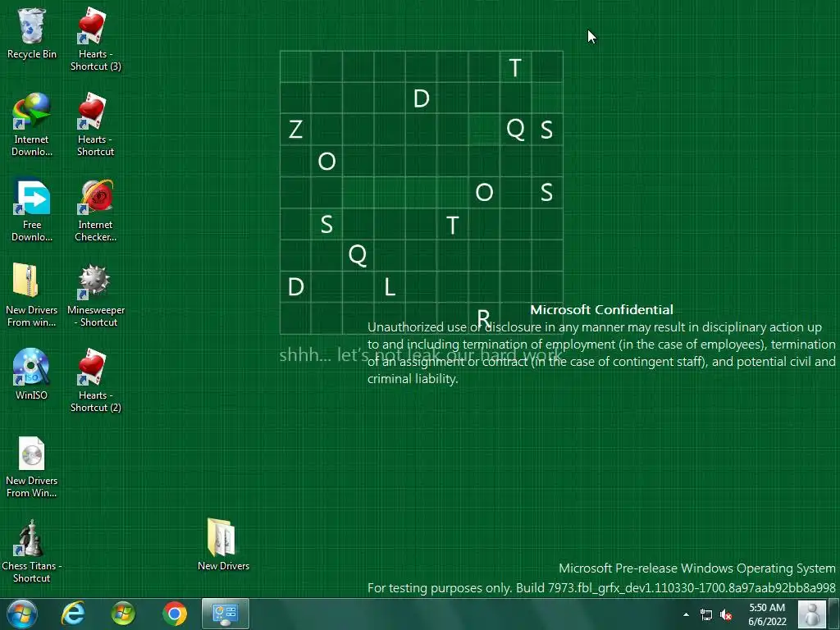Click the Build 7973 testing purposes line
This screenshot has width=840, height=630.
pos(601,587)
